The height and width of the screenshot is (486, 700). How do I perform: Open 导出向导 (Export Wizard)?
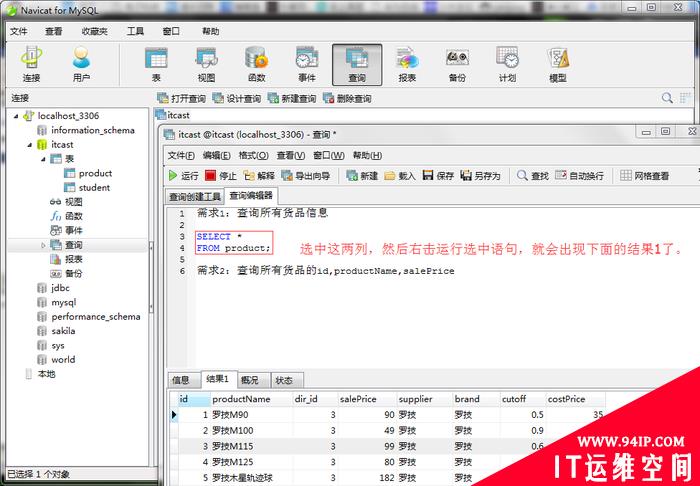306,176
